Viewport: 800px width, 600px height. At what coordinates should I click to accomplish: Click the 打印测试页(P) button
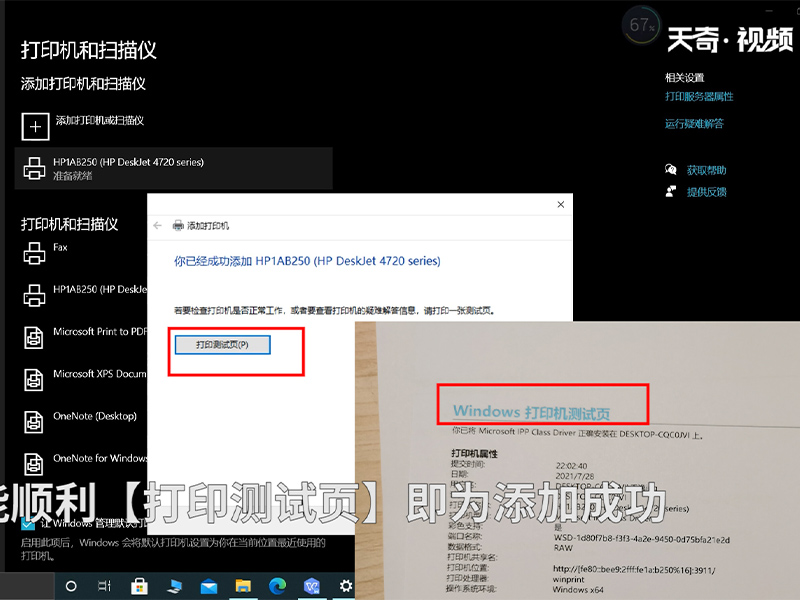click(222, 345)
